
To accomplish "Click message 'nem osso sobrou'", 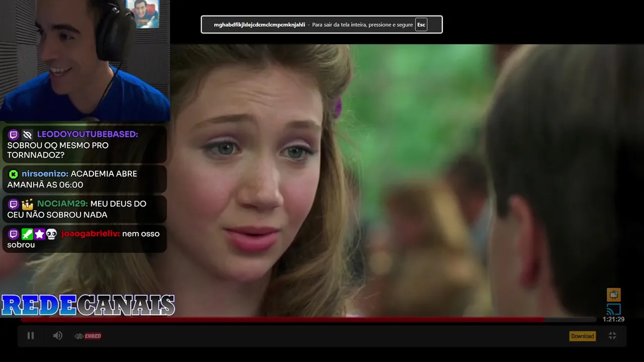I will [83, 239].
